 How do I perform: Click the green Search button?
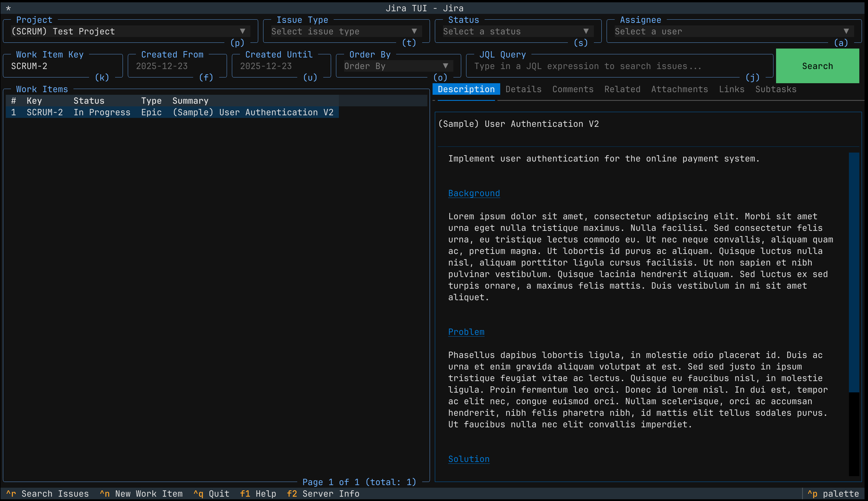pos(817,66)
